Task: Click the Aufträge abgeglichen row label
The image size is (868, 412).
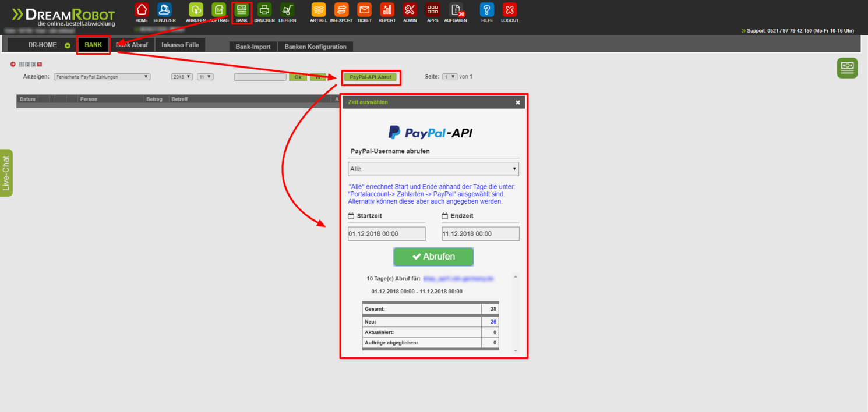Action: pos(391,343)
